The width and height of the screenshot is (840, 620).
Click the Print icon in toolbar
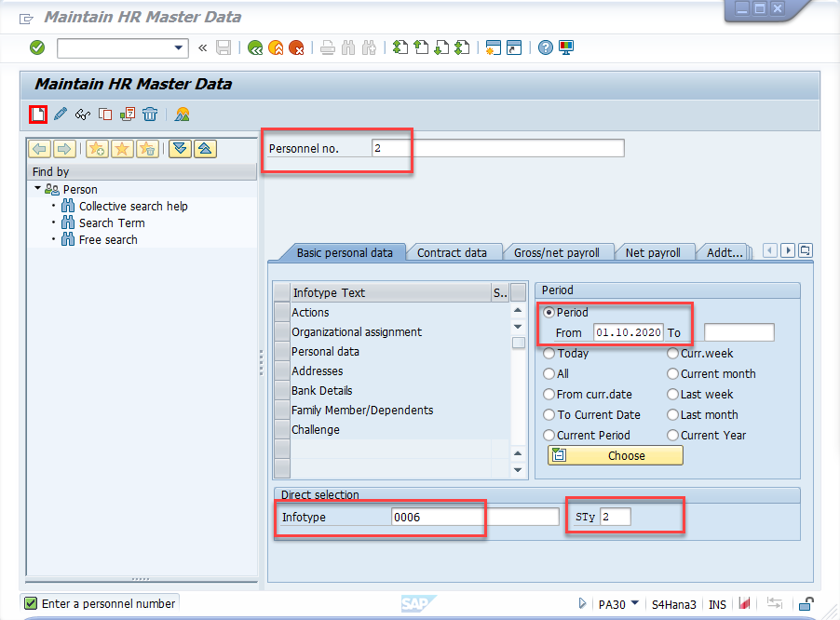point(327,47)
